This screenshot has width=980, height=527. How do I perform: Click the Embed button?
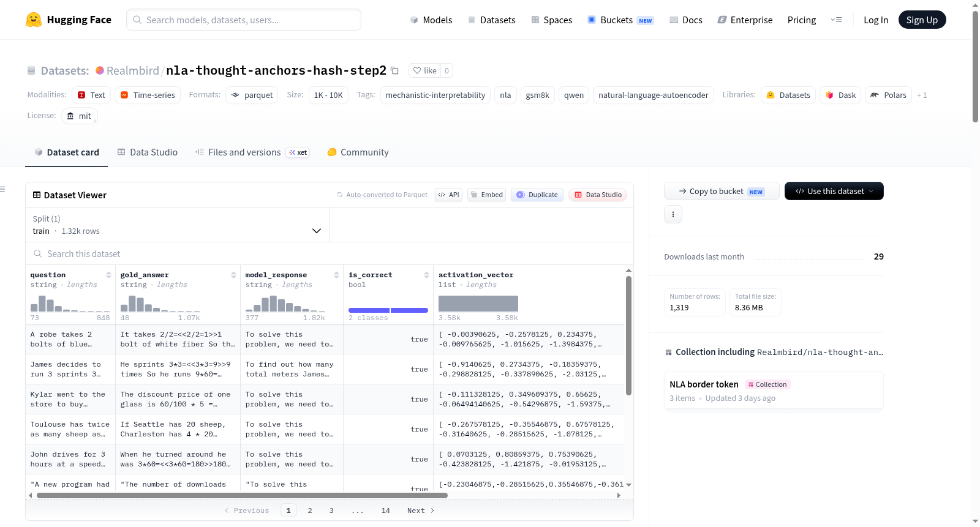tap(486, 195)
